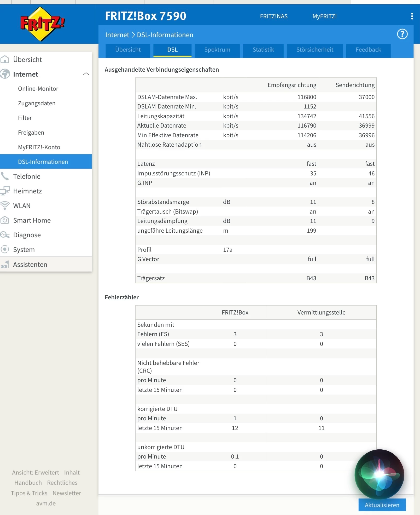The image size is (420, 515).
Task: Open the System menu
Action: coord(24,249)
